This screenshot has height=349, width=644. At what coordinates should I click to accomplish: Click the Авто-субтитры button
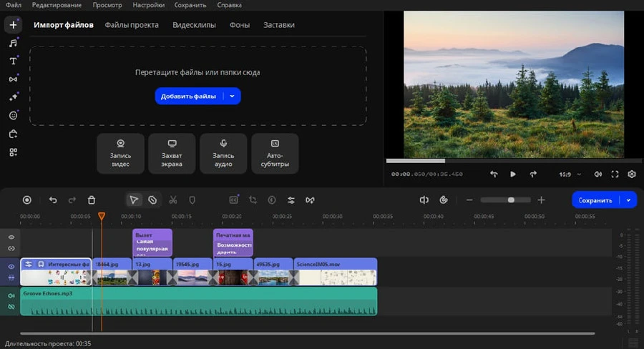275,153
